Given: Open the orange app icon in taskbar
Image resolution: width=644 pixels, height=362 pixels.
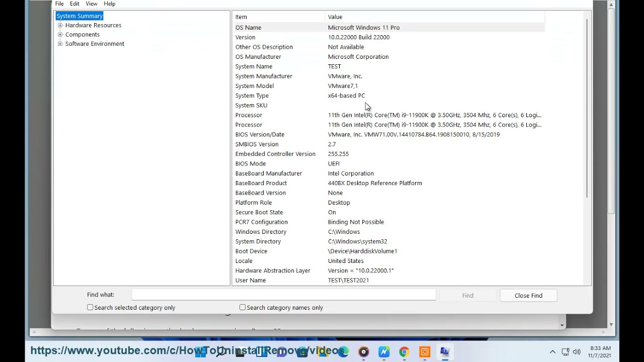Looking at the screenshot, I should [x=425, y=352].
